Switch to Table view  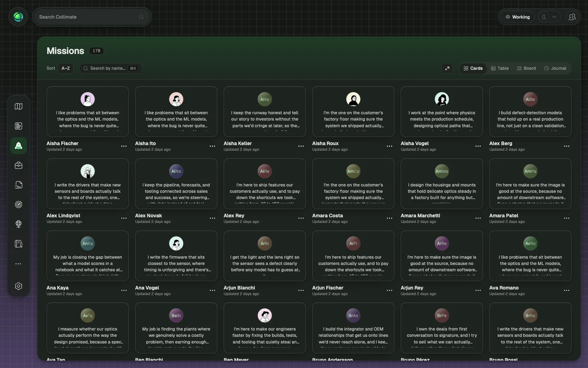click(x=500, y=68)
